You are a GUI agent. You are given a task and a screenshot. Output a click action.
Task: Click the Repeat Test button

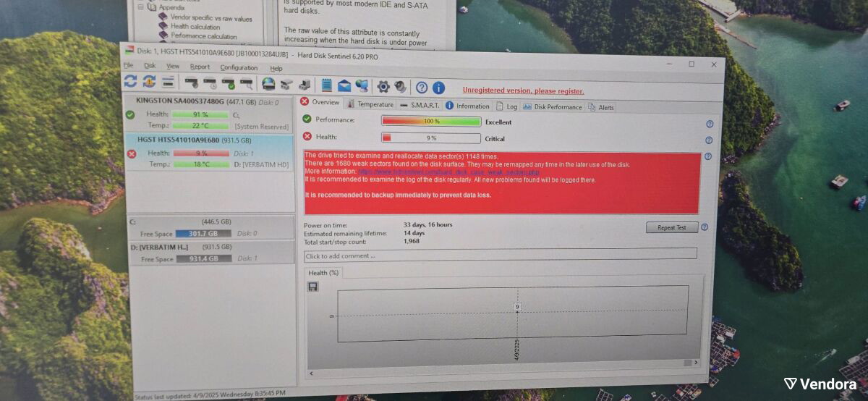(x=671, y=227)
